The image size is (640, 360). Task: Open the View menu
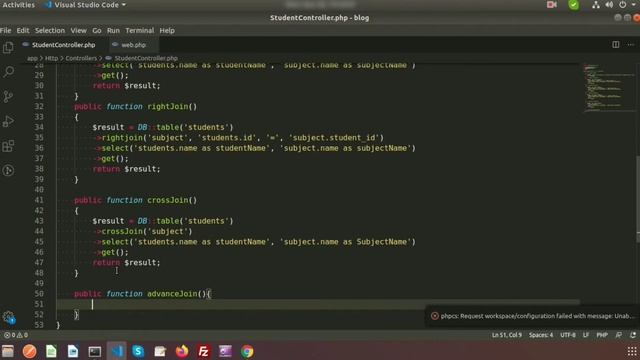[78, 31]
